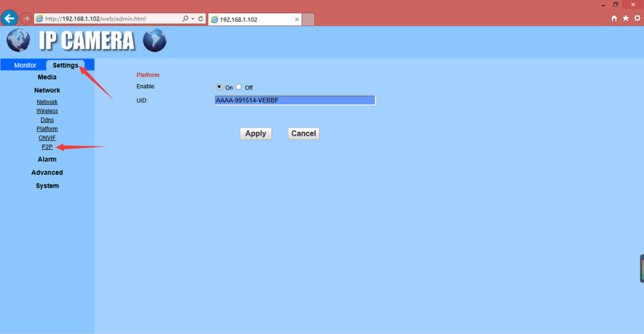The height and width of the screenshot is (334, 644).
Task: Click the search magnifier in address bar
Action: coord(185,19)
